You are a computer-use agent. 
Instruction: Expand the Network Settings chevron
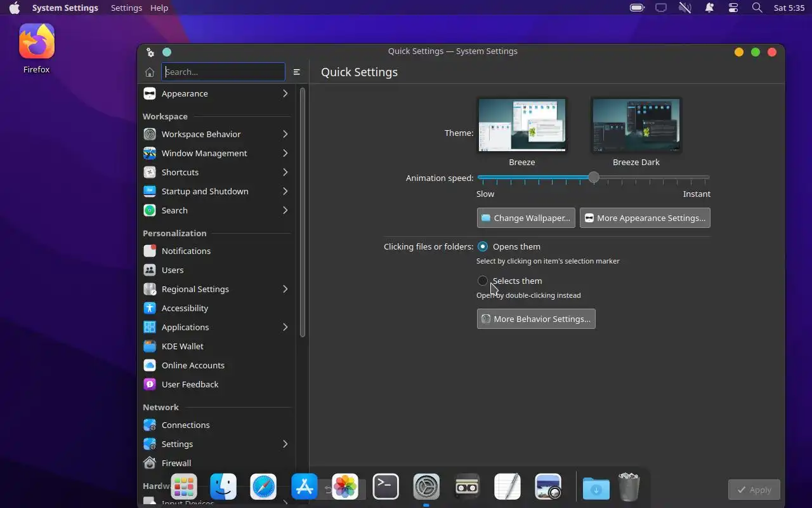pos(285,444)
